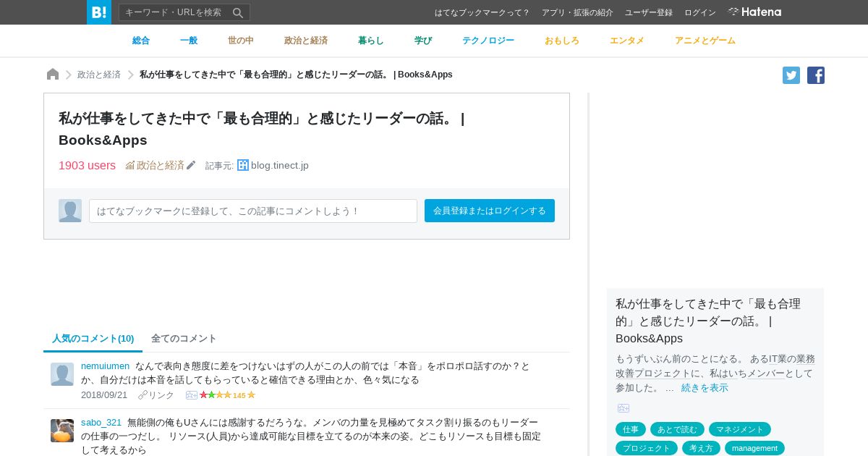Viewport: 868px width, 456px height.
Task: Click the 2018/09/21 comment date
Action: click(x=104, y=395)
